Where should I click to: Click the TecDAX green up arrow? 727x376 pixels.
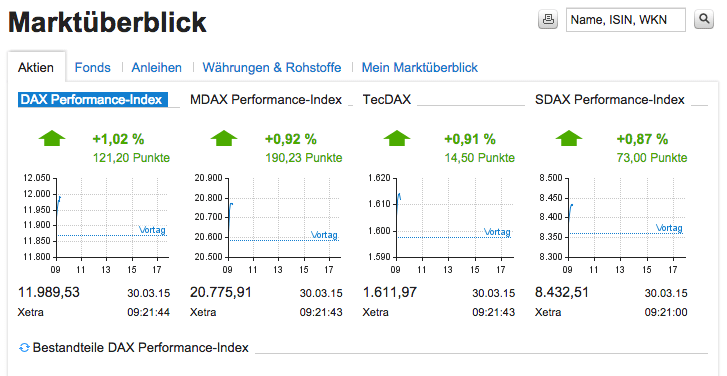[x=397, y=139]
